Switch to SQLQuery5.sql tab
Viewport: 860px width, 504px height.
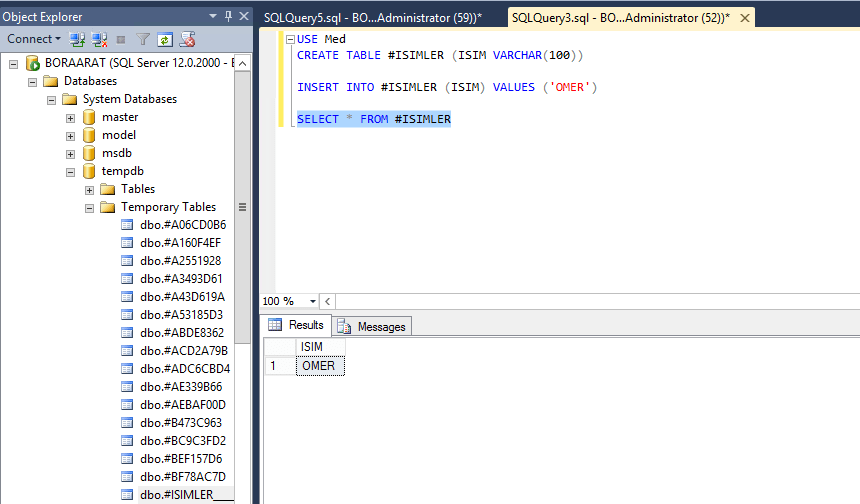click(x=373, y=18)
